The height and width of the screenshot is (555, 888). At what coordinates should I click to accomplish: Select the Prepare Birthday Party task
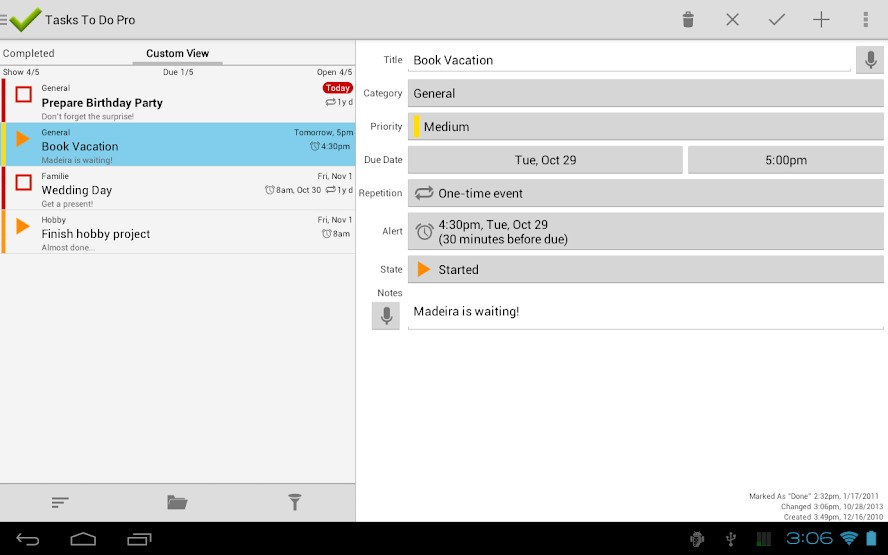click(178, 101)
